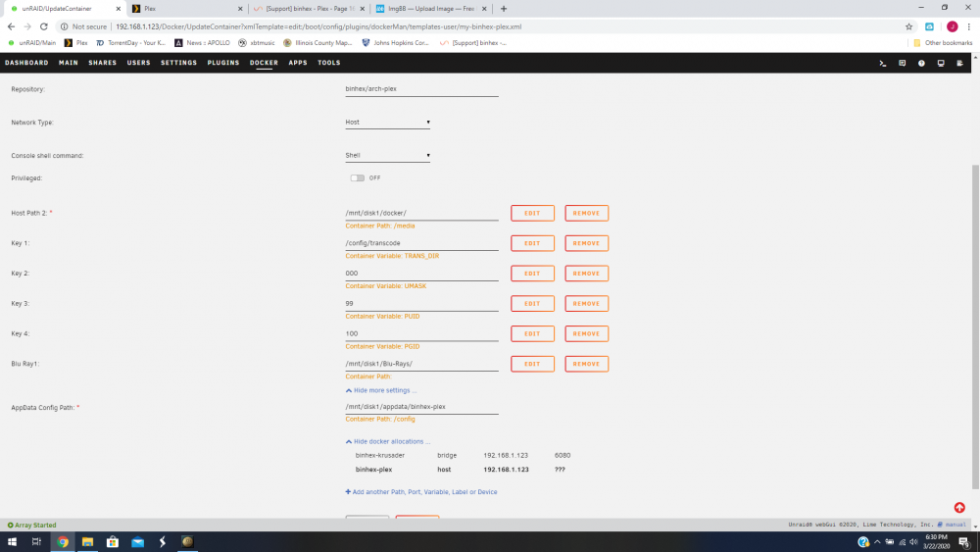Open the SETTINGS menu item

pos(178,63)
